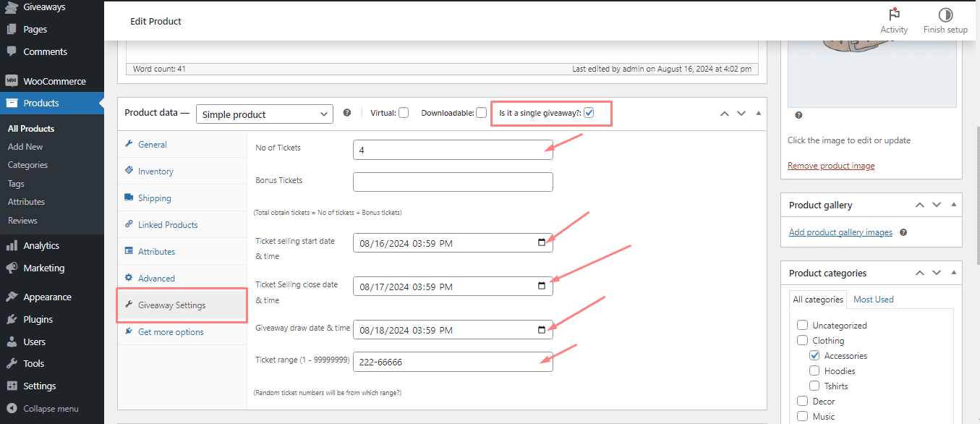Open the Activity flag icon

point(894,14)
